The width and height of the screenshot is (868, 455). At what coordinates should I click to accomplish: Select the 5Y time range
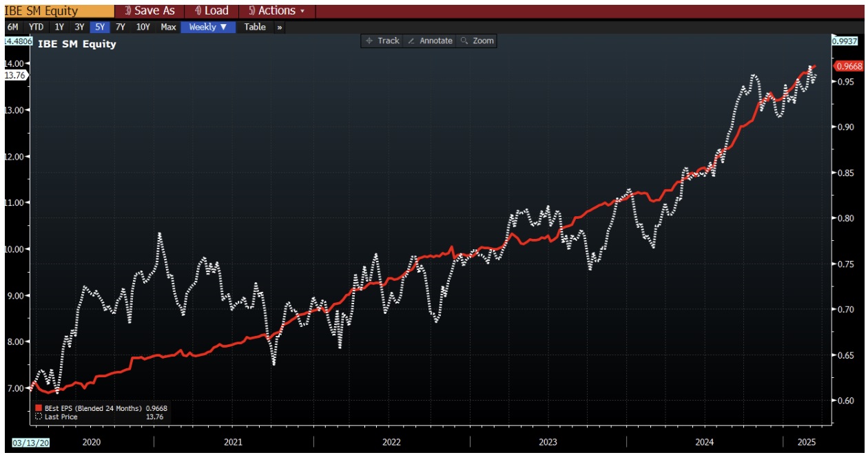click(x=100, y=27)
